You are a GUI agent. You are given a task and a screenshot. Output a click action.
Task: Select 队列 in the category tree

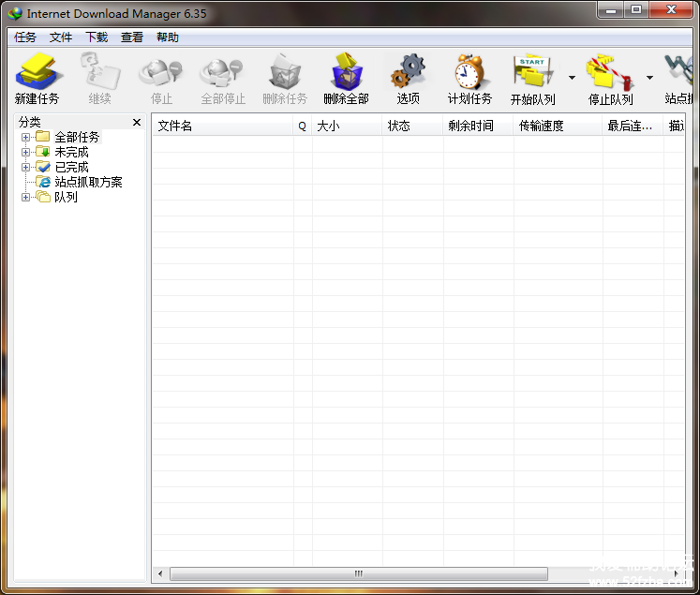[x=66, y=197]
